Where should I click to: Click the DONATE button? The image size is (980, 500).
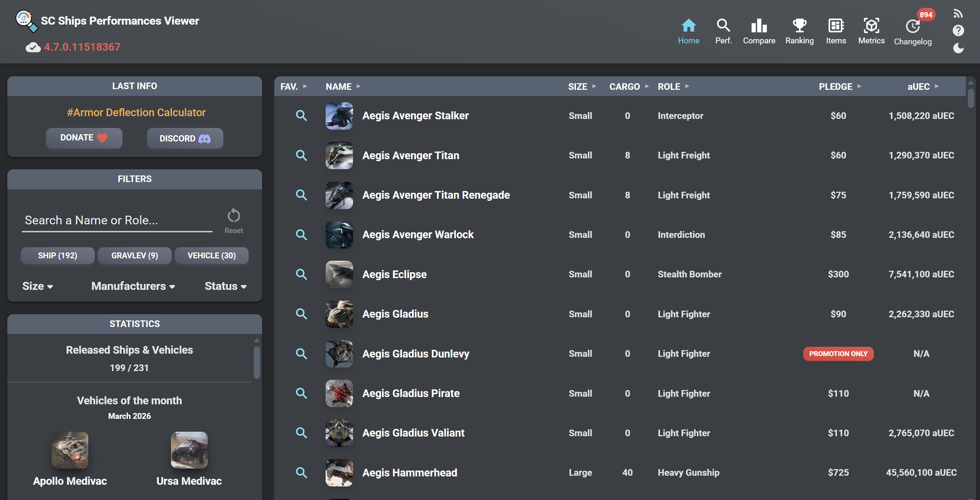84,138
